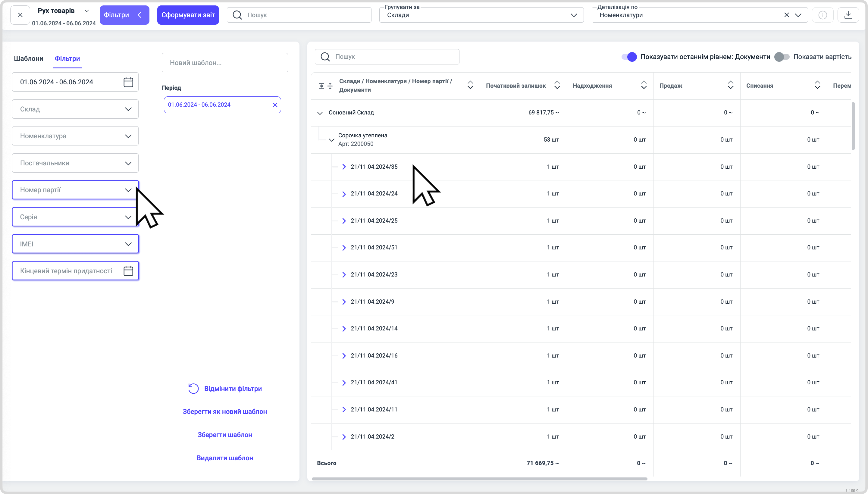Sort by Списання column
The height and width of the screenshot is (494, 868).
[817, 85]
